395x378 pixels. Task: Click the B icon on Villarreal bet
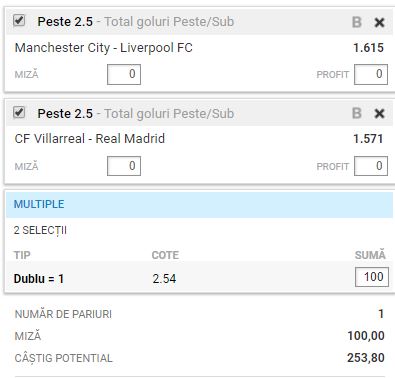tap(357, 113)
